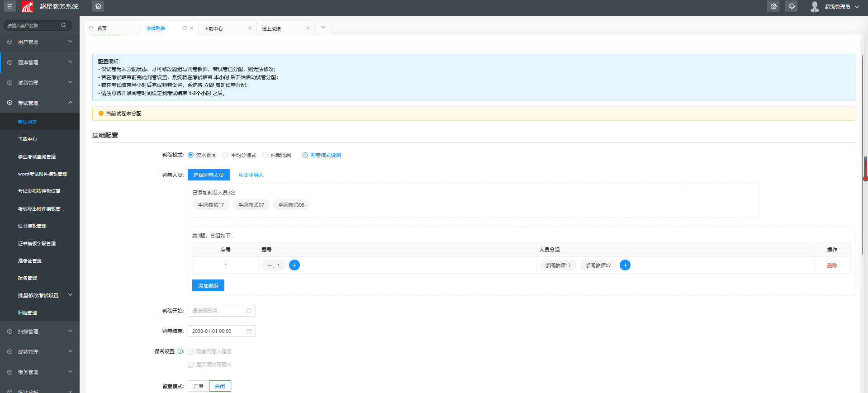This screenshot has height=393, width=868.
Task: Expand the 用户管理 sidebar menu
Action: (x=40, y=42)
